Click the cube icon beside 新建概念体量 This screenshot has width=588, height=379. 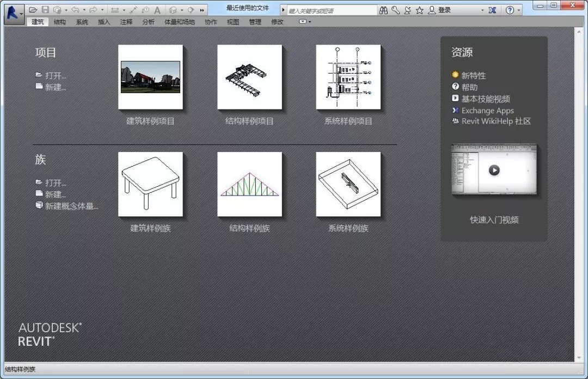[x=39, y=205]
